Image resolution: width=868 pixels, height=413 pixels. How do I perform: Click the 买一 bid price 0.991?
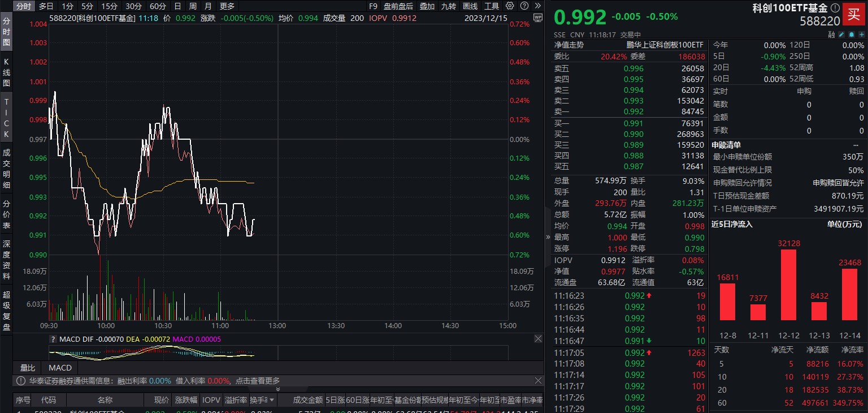point(633,123)
